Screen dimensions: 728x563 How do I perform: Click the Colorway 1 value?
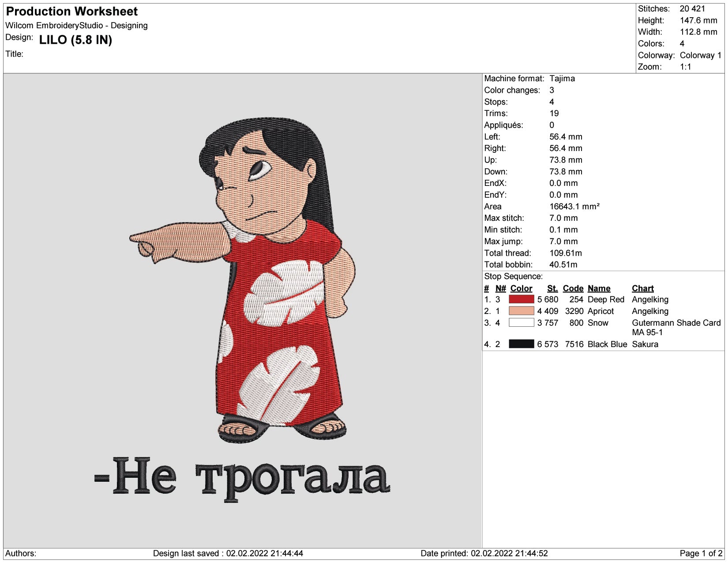(701, 55)
